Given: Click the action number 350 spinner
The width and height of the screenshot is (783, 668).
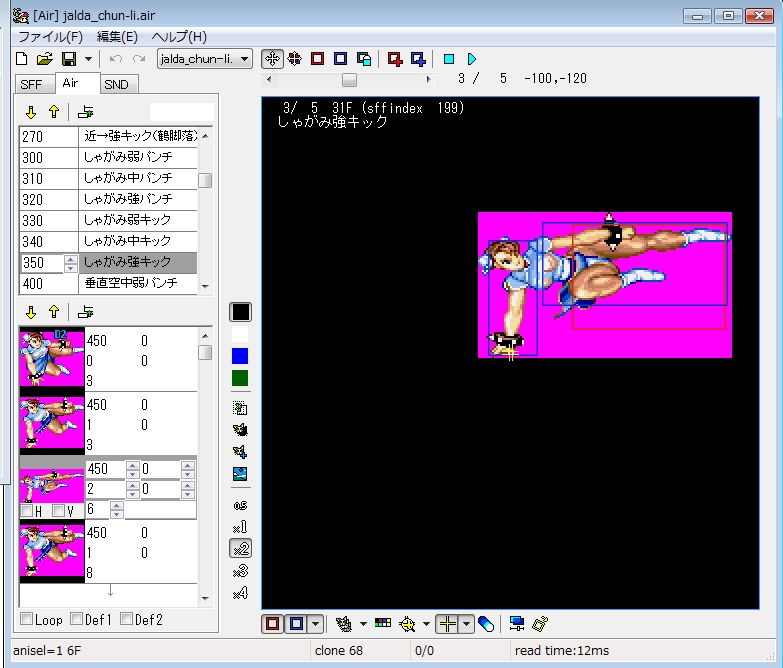Looking at the screenshot, I should [70, 263].
